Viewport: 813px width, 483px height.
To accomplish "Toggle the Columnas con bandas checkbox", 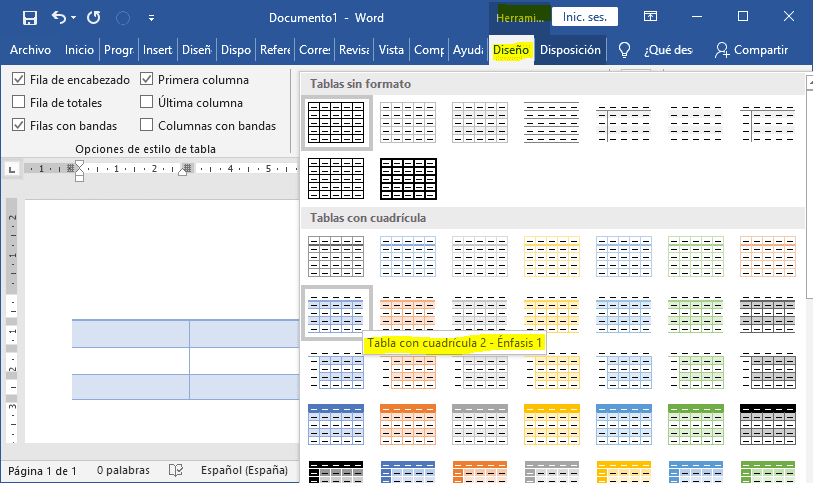I will click(x=146, y=125).
